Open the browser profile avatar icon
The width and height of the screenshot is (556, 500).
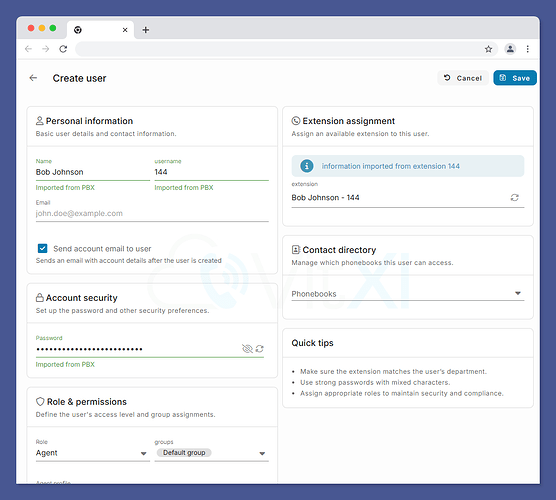(510, 49)
